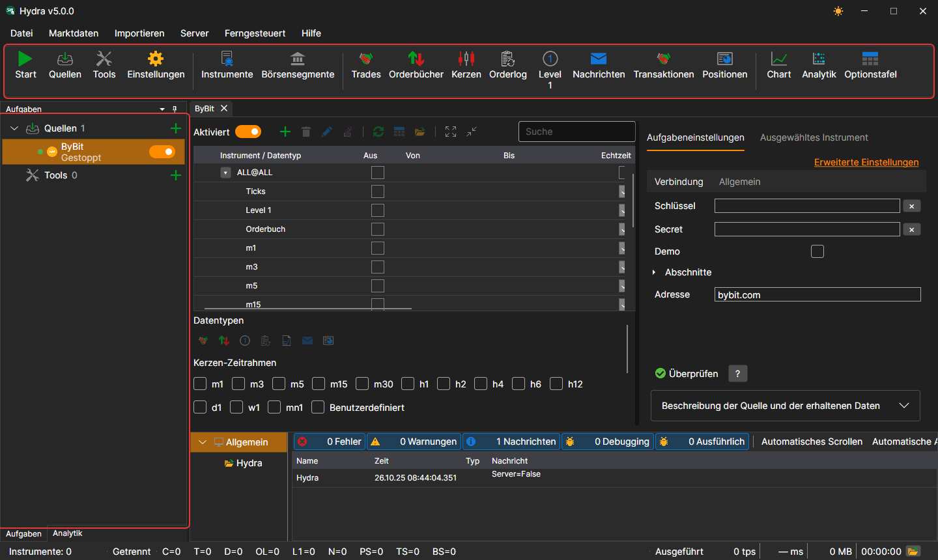Open Erweiterte Einstellungen link

coord(866,162)
